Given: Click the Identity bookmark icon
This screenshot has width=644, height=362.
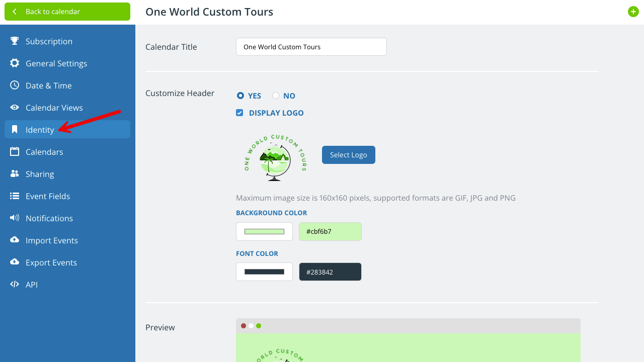Looking at the screenshot, I should pos(15,129).
